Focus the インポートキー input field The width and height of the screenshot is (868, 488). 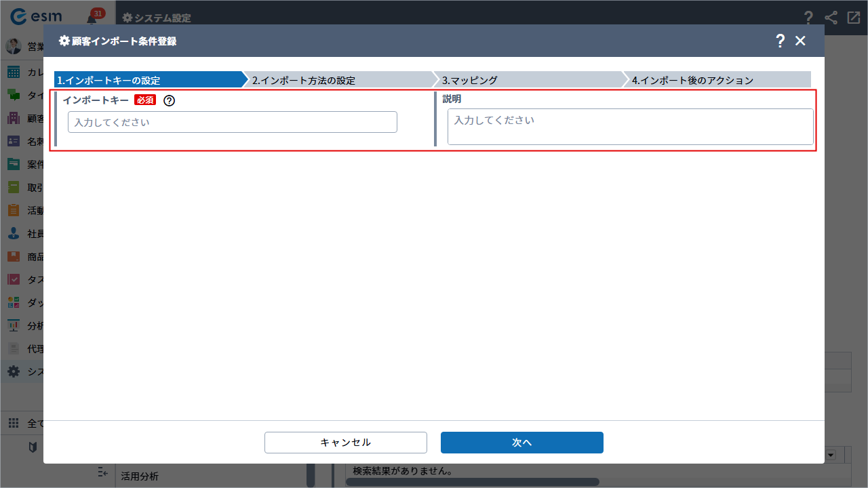232,122
